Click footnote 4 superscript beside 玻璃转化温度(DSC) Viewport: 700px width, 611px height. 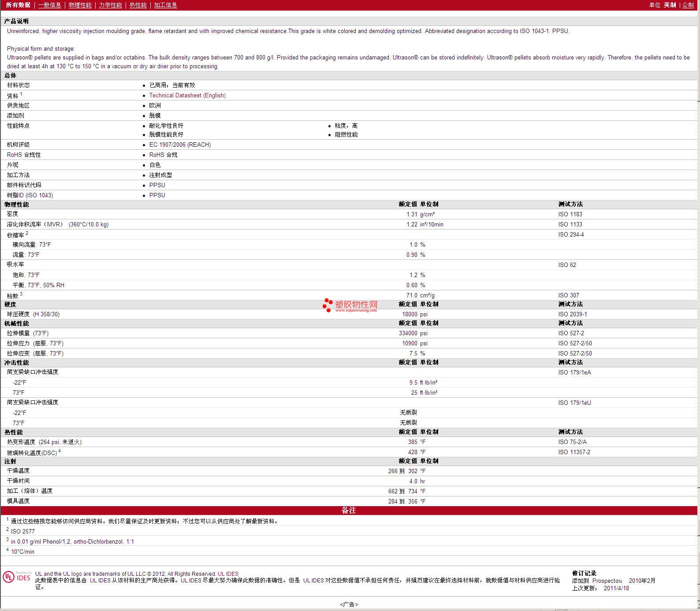60,451
